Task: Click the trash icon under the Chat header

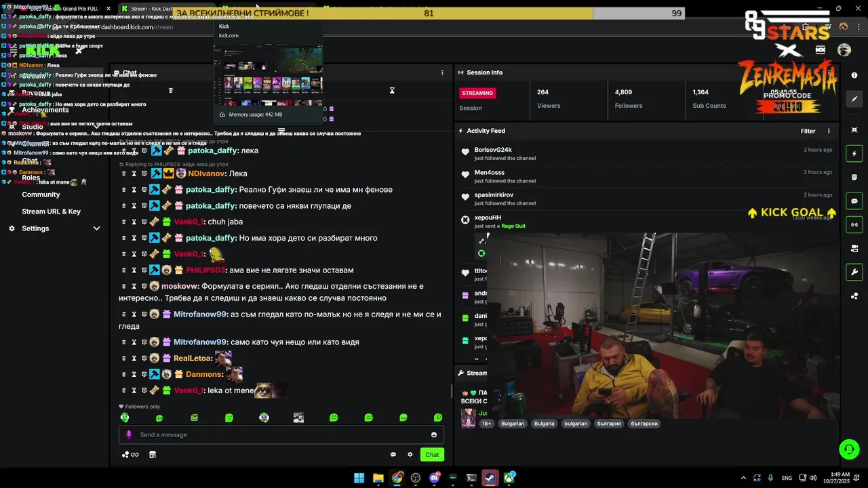Action: click(171, 90)
